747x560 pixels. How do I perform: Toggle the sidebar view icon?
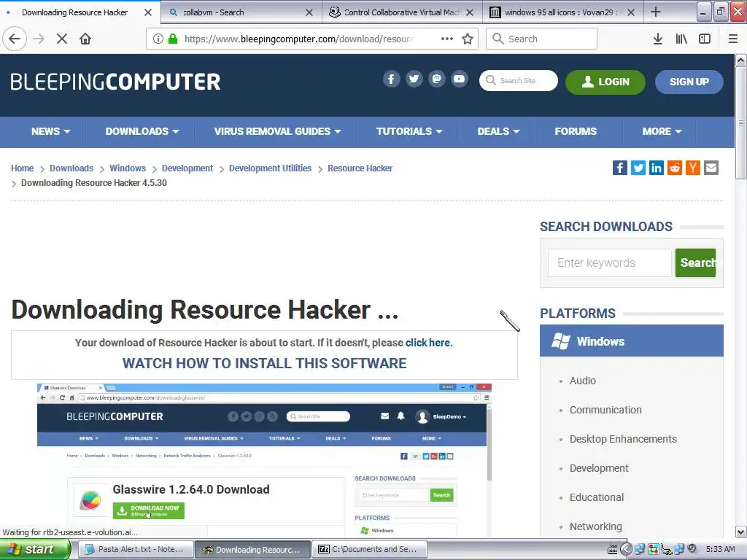coord(705,39)
